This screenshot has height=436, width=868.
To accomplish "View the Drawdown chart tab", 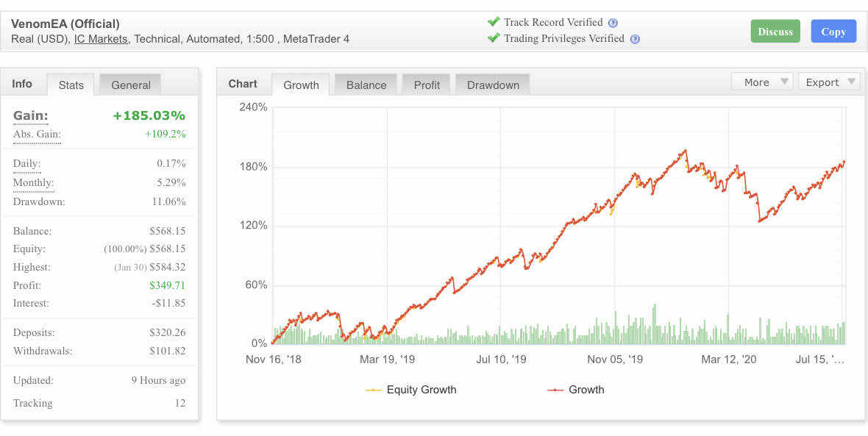I will 493,85.
